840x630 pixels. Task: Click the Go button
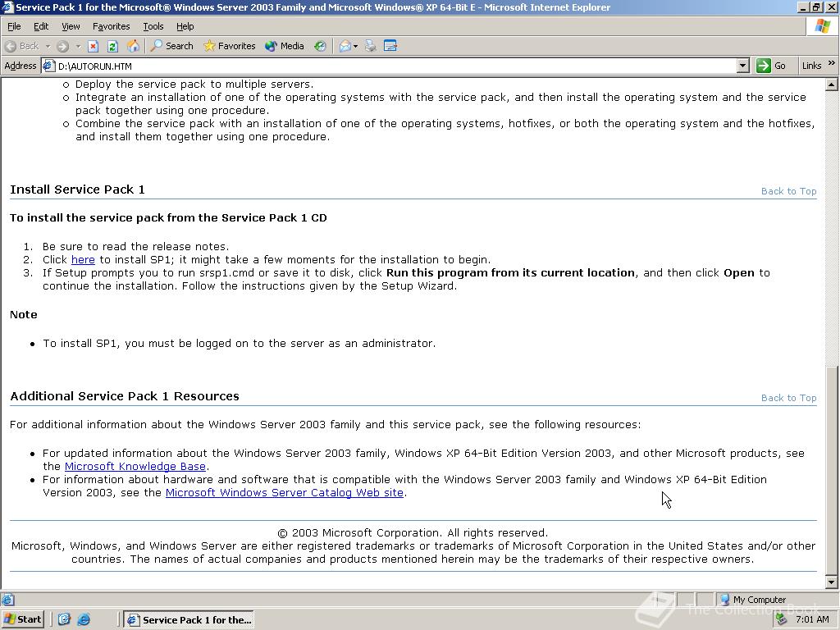point(771,66)
